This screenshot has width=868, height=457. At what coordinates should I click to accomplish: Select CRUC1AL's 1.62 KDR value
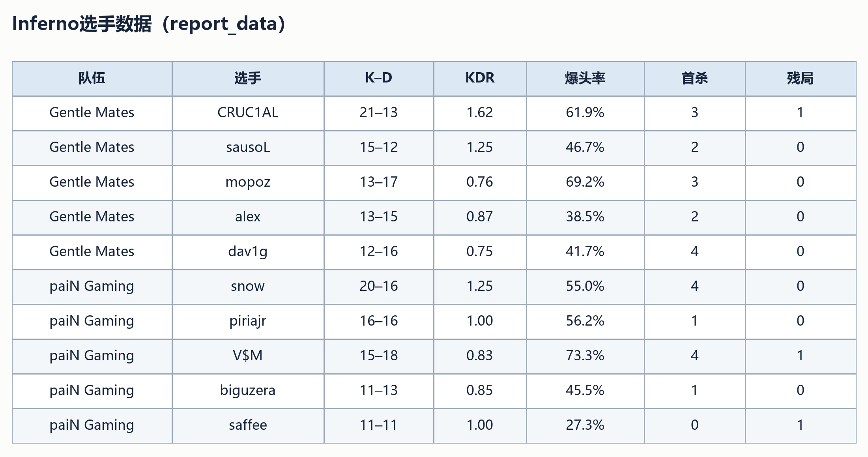click(x=480, y=113)
